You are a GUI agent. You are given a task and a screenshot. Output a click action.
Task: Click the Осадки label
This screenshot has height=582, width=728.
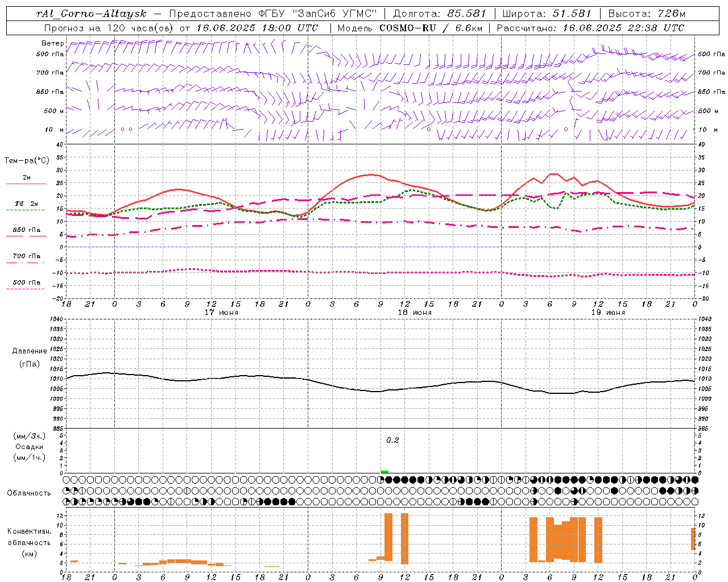pyautogui.click(x=30, y=447)
